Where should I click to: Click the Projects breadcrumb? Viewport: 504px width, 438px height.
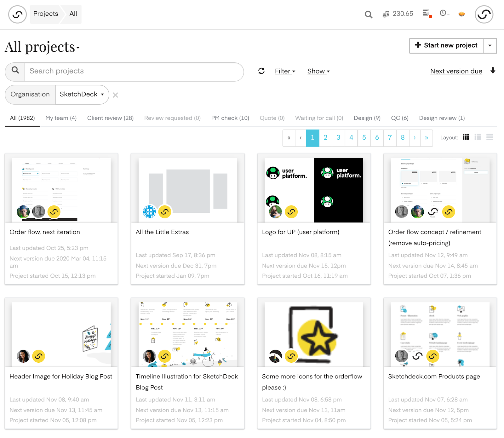(x=46, y=14)
